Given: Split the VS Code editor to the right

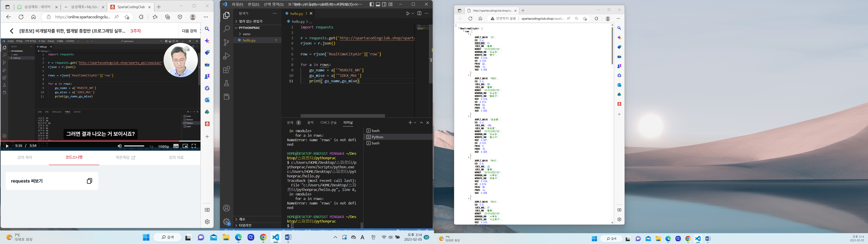Looking at the screenshot, I should point(419,14).
